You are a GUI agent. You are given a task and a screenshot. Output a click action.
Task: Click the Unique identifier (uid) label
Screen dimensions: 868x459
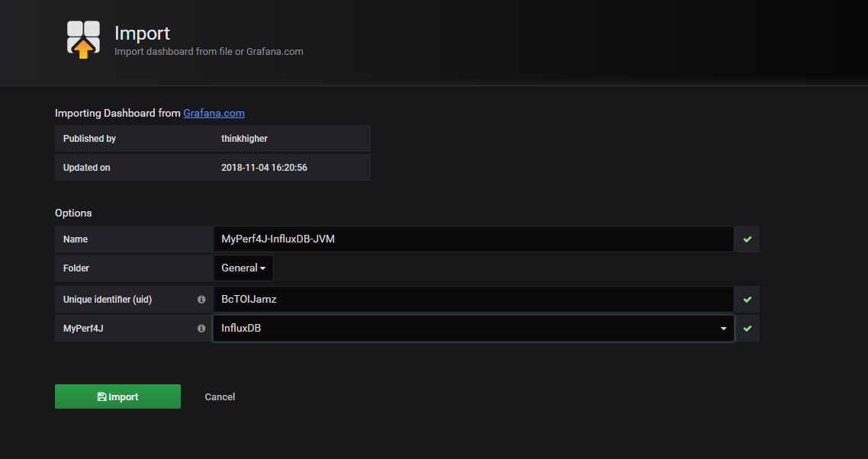pyautogui.click(x=108, y=300)
